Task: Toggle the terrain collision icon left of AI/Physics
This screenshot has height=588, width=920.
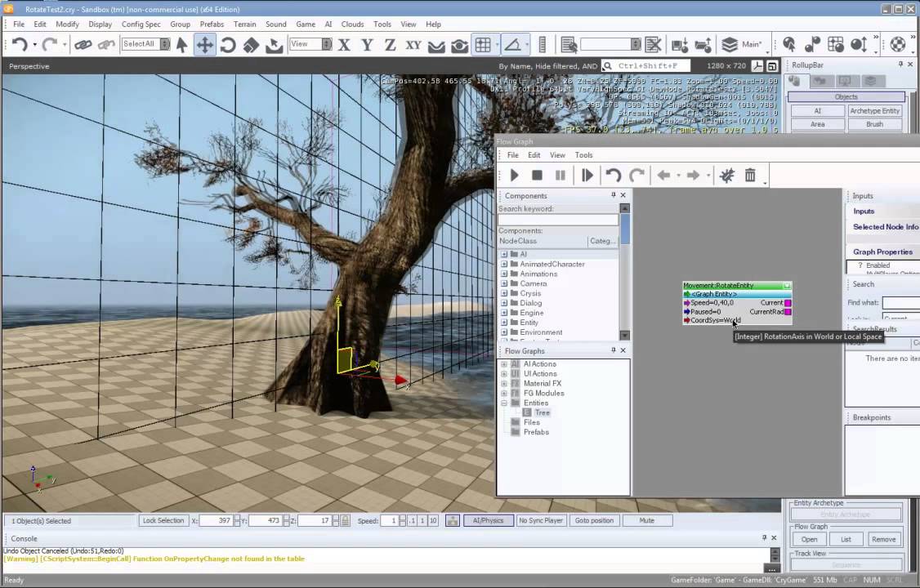Action: [x=453, y=520]
